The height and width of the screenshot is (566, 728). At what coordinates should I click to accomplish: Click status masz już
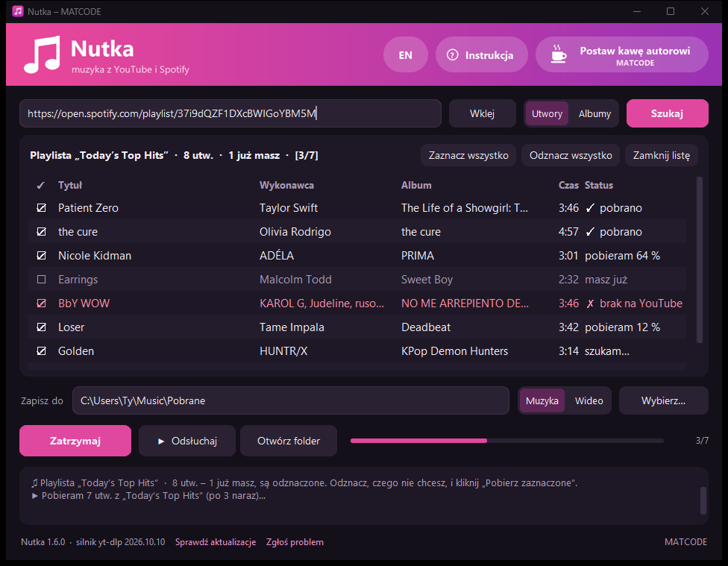pos(606,280)
